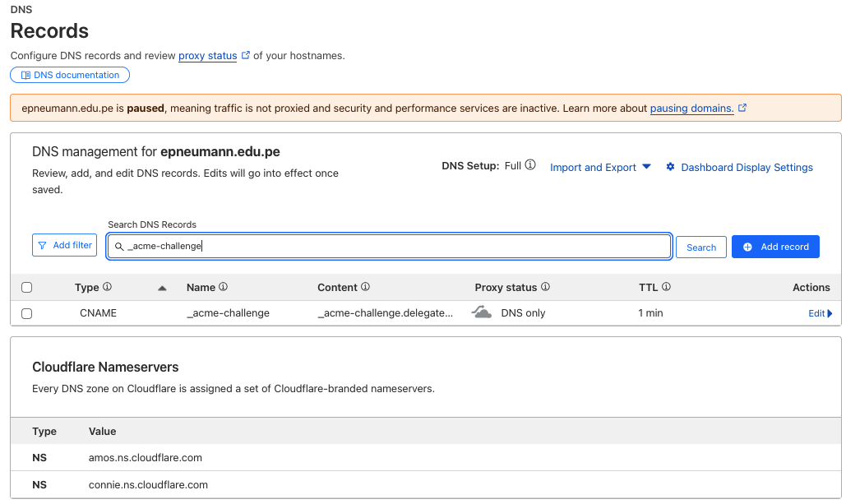Image resolution: width=846 pixels, height=504 pixels.
Task: Click the Add record button
Action: pyautogui.click(x=775, y=247)
